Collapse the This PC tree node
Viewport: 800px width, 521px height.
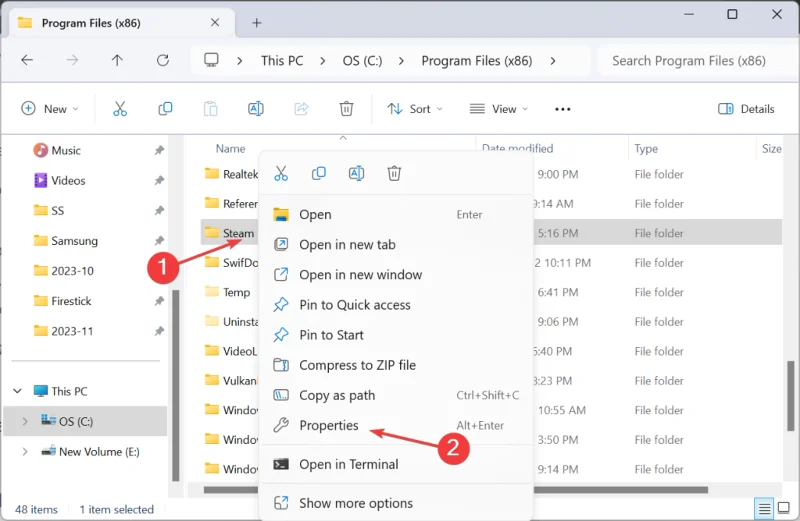point(17,391)
